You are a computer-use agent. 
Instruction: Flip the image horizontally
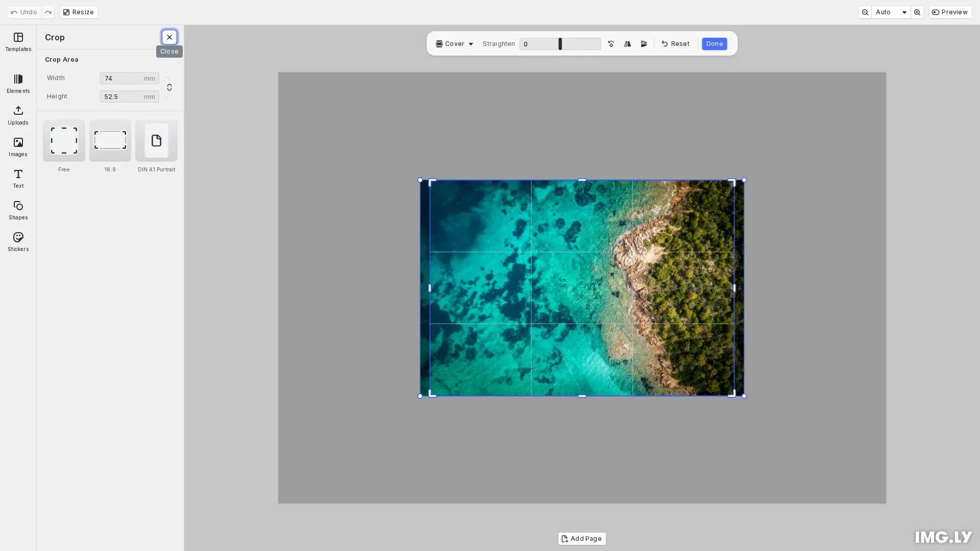(x=627, y=44)
